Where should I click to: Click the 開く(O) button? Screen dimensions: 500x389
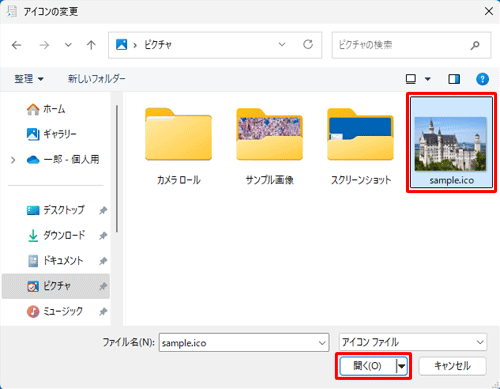pos(367,366)
